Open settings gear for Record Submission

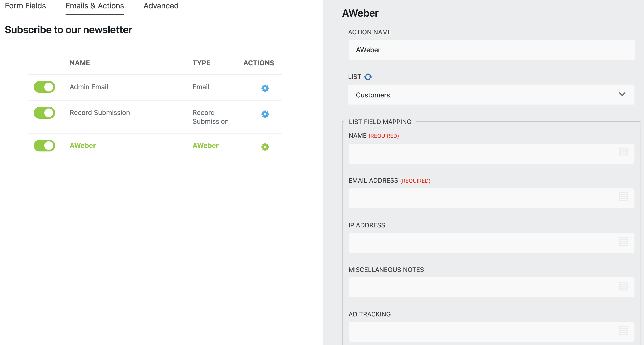tap(265, 114)
